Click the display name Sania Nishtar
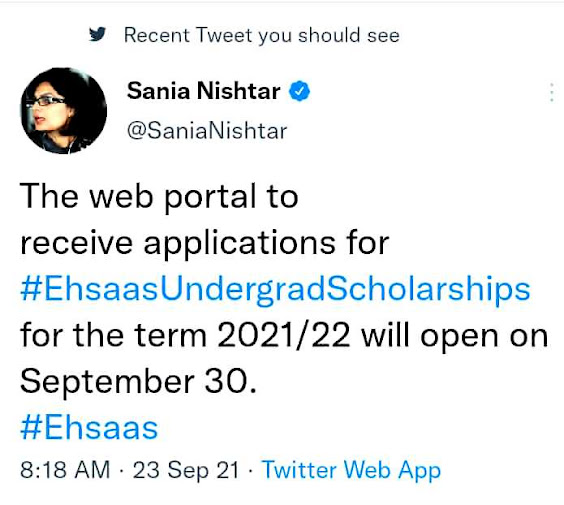 (x=204, y=91)
